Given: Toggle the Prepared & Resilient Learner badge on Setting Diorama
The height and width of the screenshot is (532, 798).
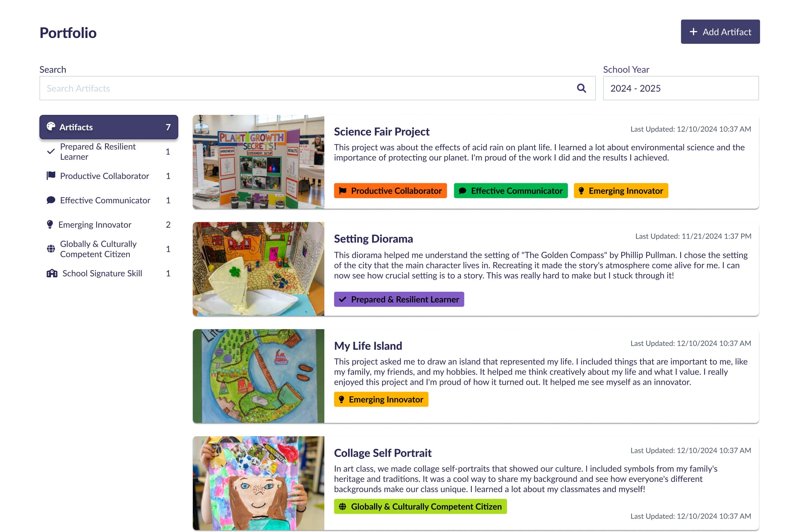Looking at the screenshot, I should coord(399,299).
